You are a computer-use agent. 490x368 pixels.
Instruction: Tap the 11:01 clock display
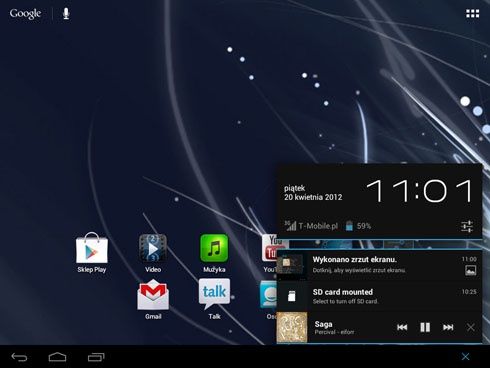pyautogui.click(x=419, y=191)
